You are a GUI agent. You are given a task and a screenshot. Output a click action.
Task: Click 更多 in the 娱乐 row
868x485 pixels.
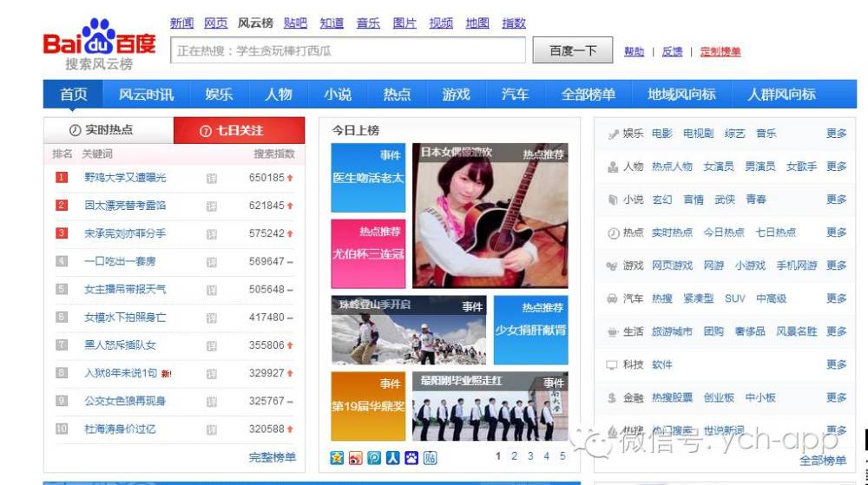(837, 134)
